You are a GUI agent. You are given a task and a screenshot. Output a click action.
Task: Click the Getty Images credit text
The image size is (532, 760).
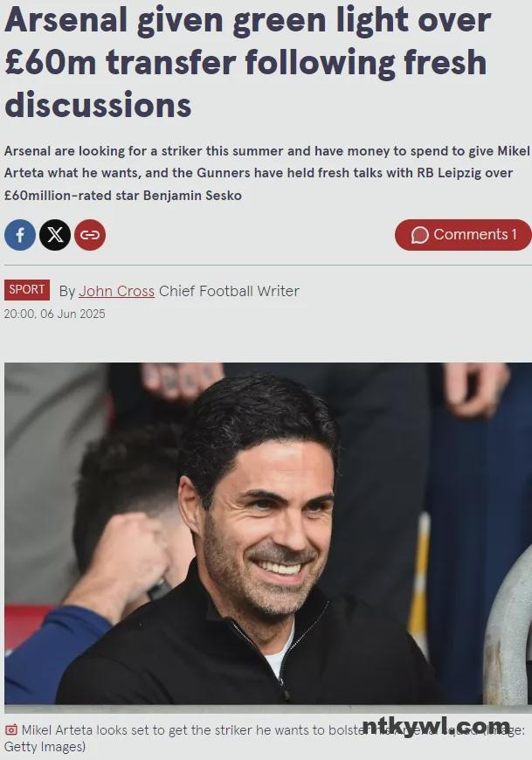coord(45,746)
